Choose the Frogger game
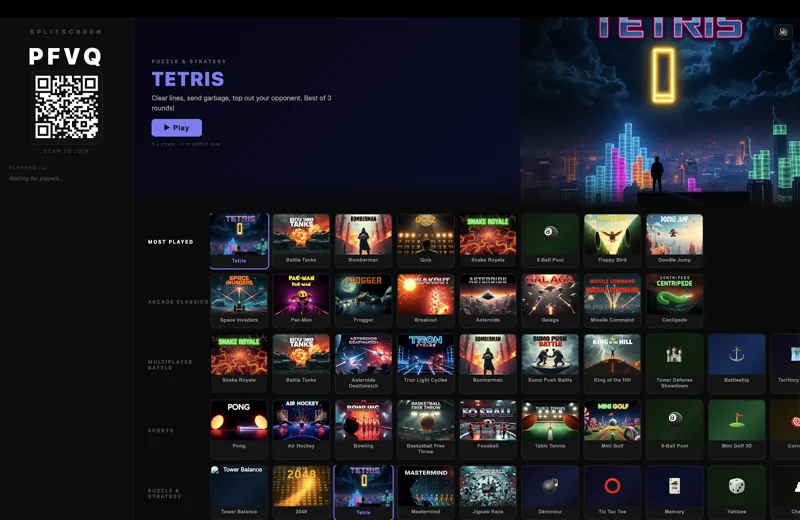Screen dimensions: 800x520 (x=363, y=301)
